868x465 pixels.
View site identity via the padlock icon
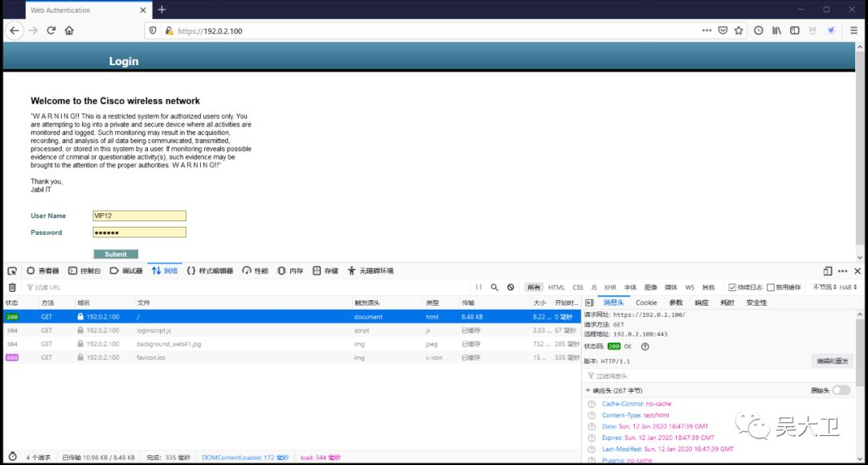tap(170, 31)
